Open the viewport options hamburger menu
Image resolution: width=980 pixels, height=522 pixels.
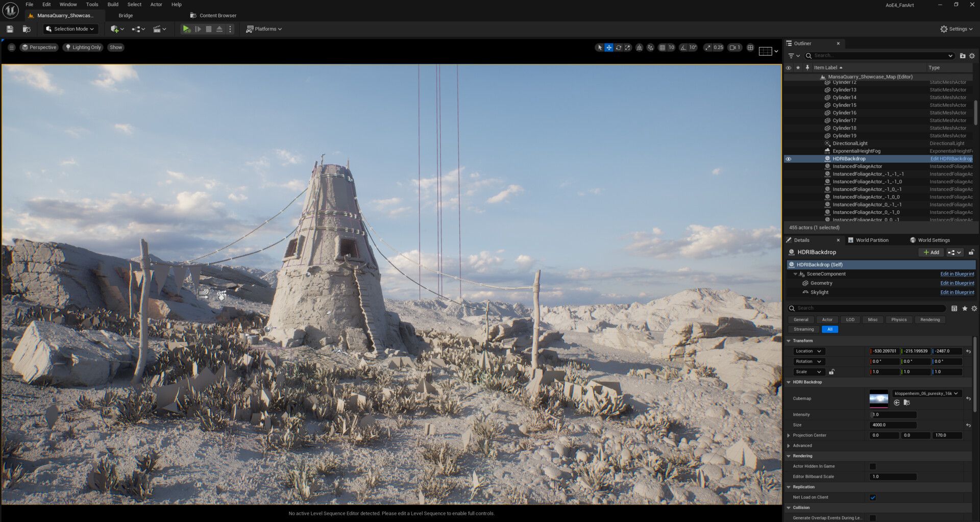tap(11, 47)
